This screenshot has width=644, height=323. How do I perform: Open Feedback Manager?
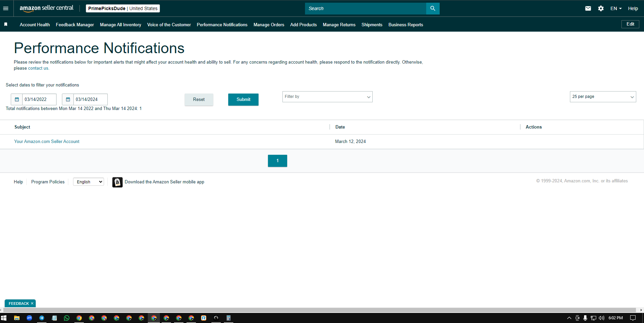pyautogui.click(x=75, y=25)
